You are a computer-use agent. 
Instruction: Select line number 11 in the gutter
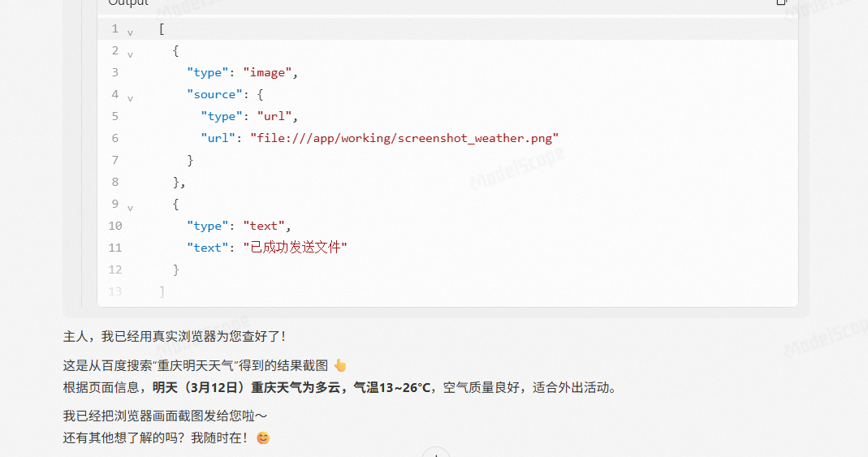(x=114, y=248)
